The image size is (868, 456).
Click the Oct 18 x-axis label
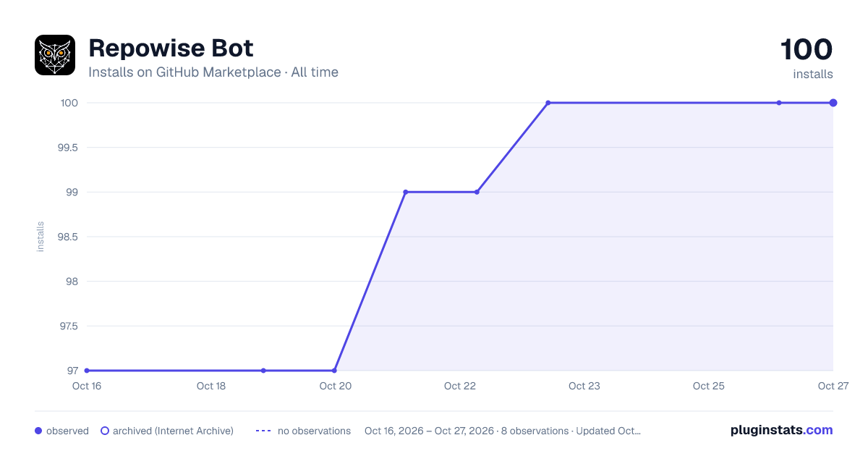tap(211, 386)
